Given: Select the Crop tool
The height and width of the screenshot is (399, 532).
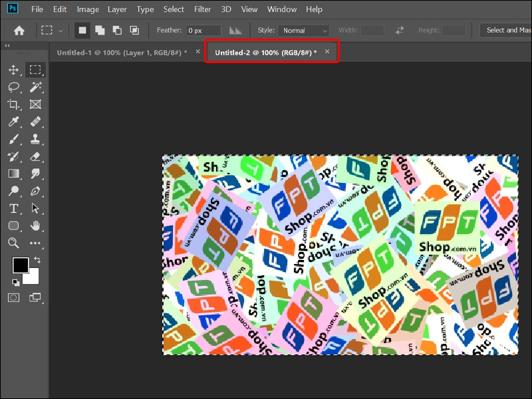Looking at the screenshot, I should click(13, 104).
